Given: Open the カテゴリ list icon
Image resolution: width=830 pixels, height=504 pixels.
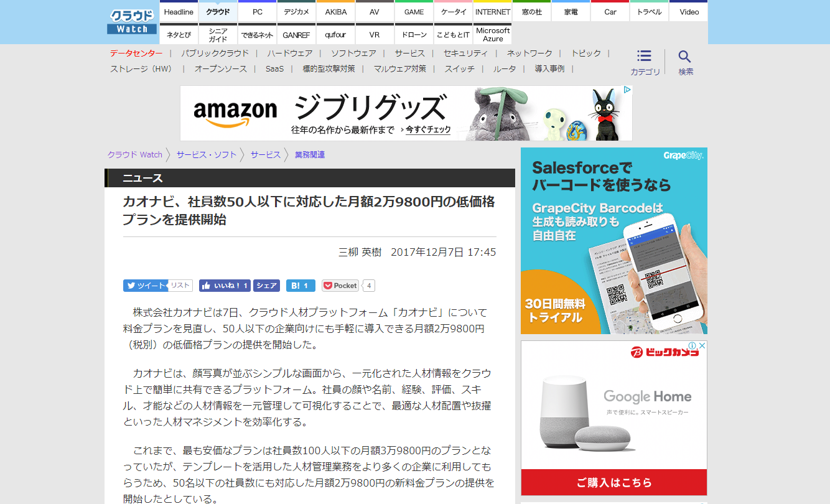Looking at the screenshot, I should [x=645, y=56].
